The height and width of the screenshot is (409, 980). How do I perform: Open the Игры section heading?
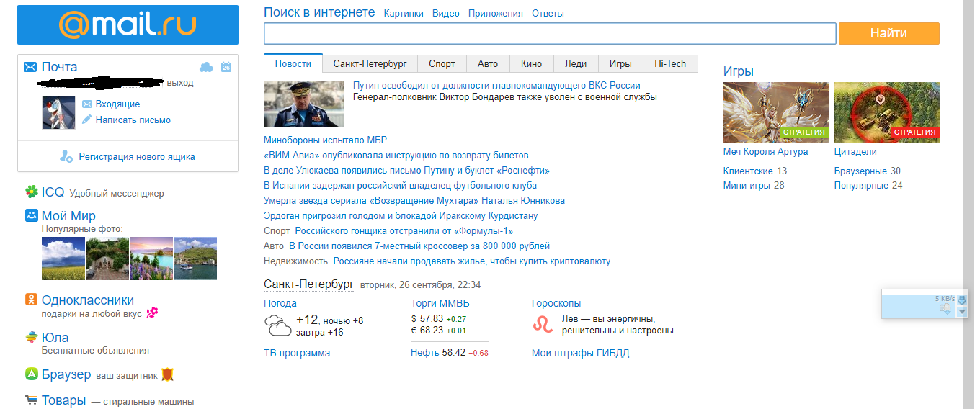click(739, 71)
